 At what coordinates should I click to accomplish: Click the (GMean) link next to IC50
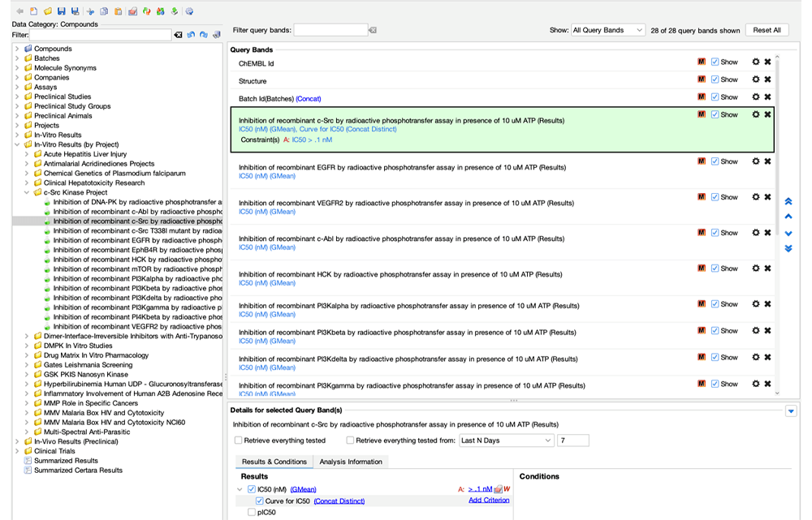point(303,489)
